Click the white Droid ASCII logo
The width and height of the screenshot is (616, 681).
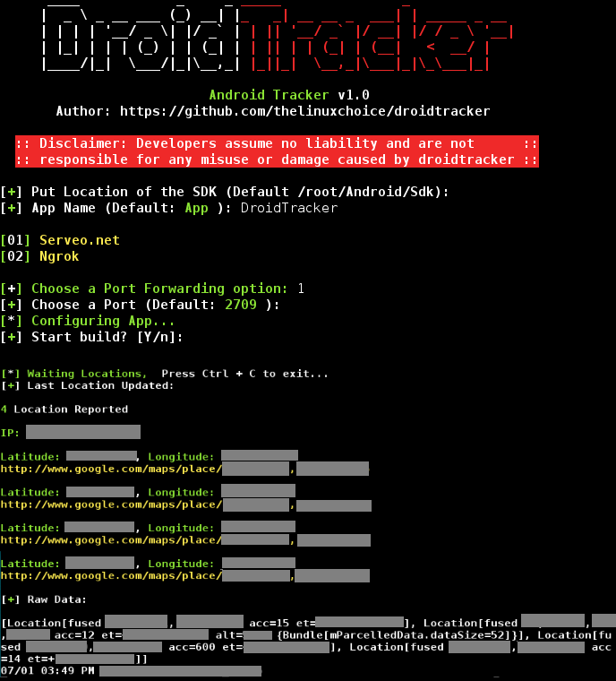point(141,39)
